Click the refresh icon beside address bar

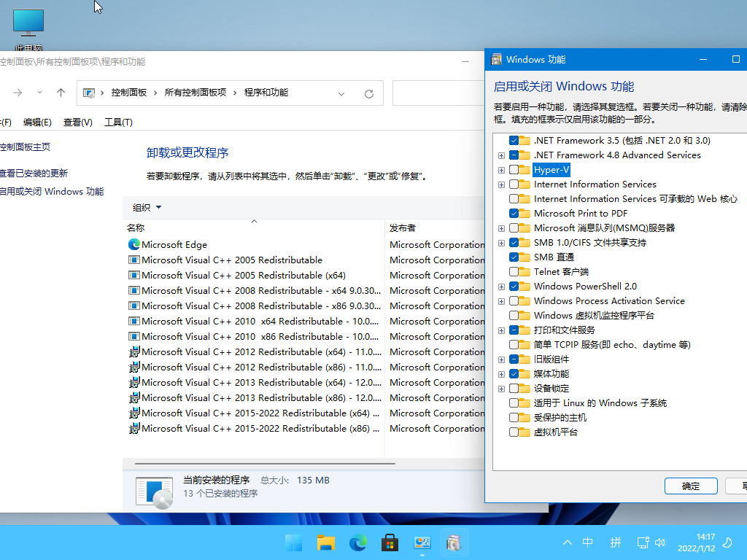(x=369, y=93)
